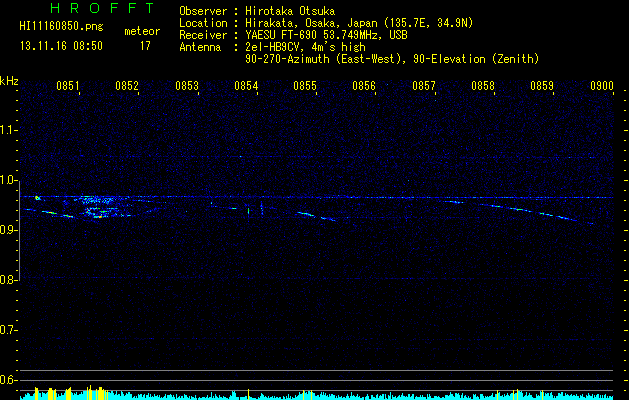Click the kHz axis unit label
The image size is (629, 400).
coord(9,81)
